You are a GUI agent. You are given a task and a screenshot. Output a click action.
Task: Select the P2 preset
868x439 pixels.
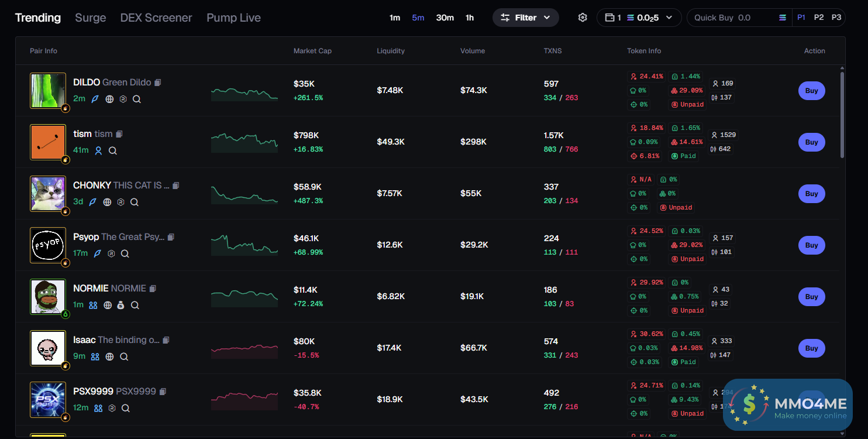(x=819, y=18)
